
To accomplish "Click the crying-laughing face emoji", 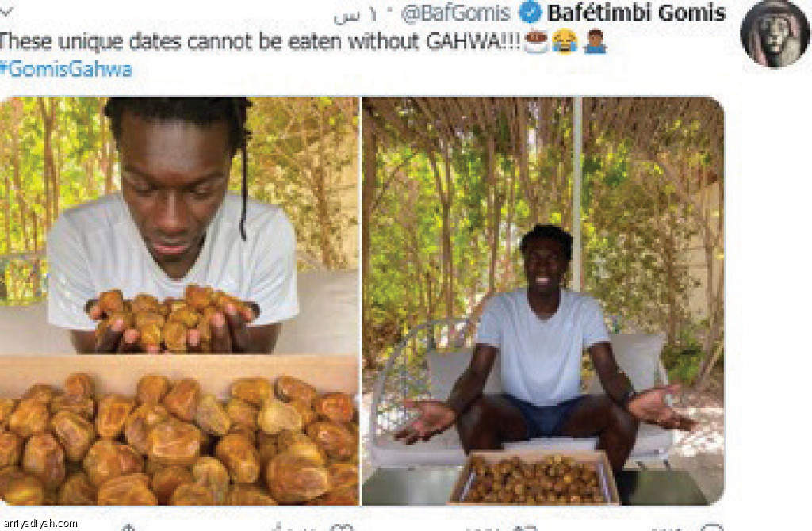I will pos(565,43).
